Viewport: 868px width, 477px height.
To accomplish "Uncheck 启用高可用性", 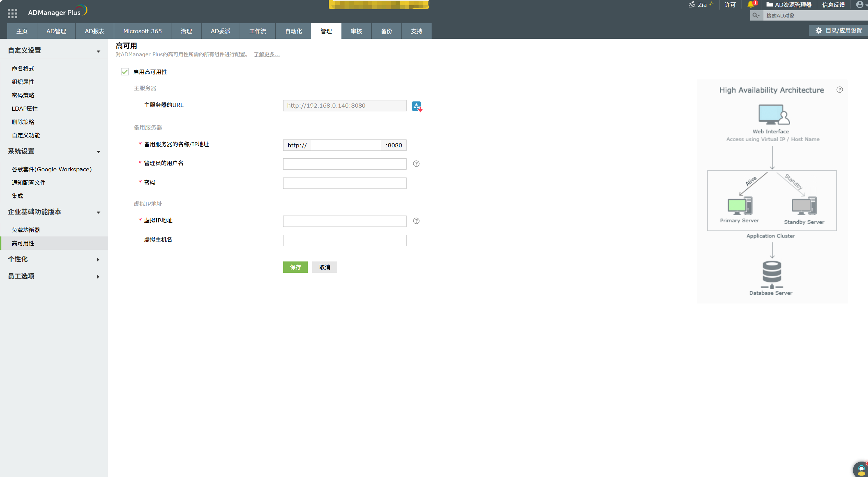I will [124, 72].
